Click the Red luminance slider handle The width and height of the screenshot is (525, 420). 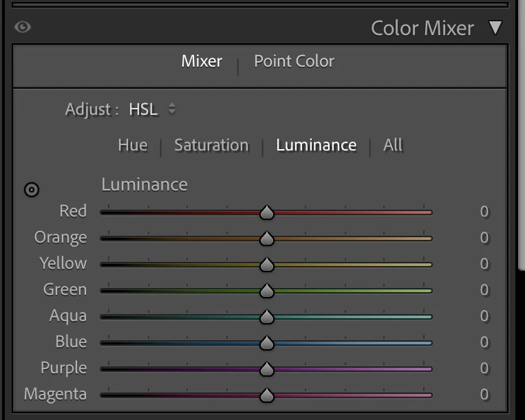coord(267,213)
